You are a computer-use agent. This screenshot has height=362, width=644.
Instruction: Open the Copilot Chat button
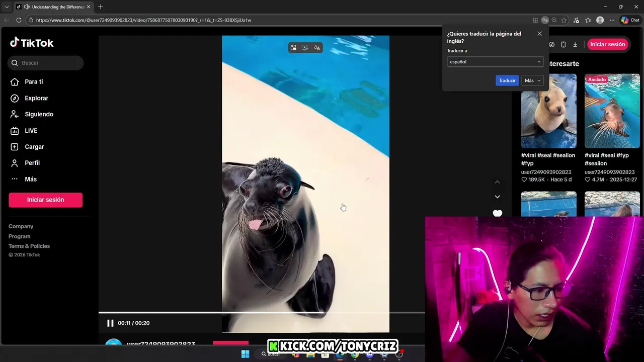pos(630,20)
